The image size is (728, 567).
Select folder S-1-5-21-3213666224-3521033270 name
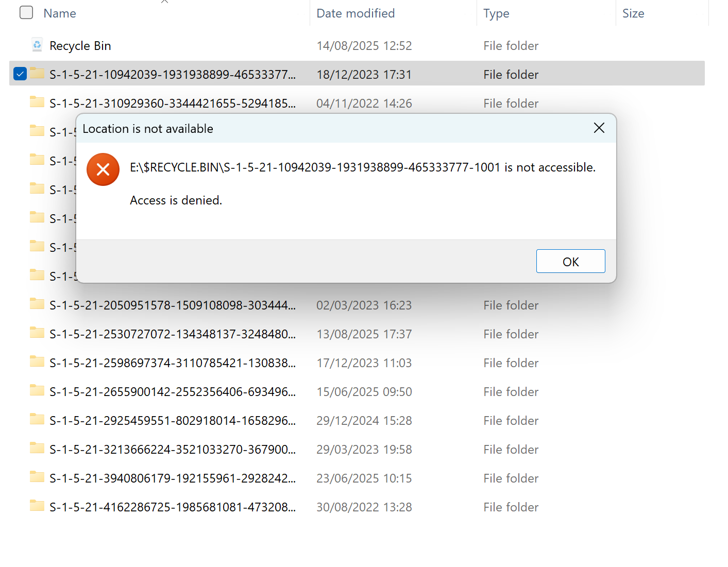click(173, 450)
